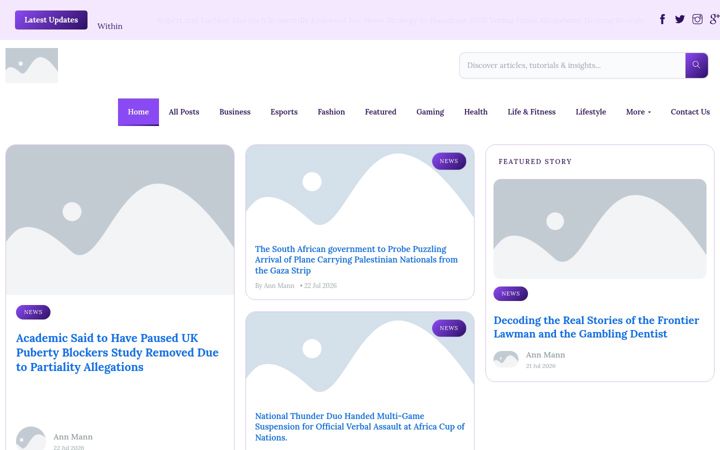This screenshot has width=720, height=450.
Task: Click Ann Mann avatar in Featured Story
Action: click(506, 360)
